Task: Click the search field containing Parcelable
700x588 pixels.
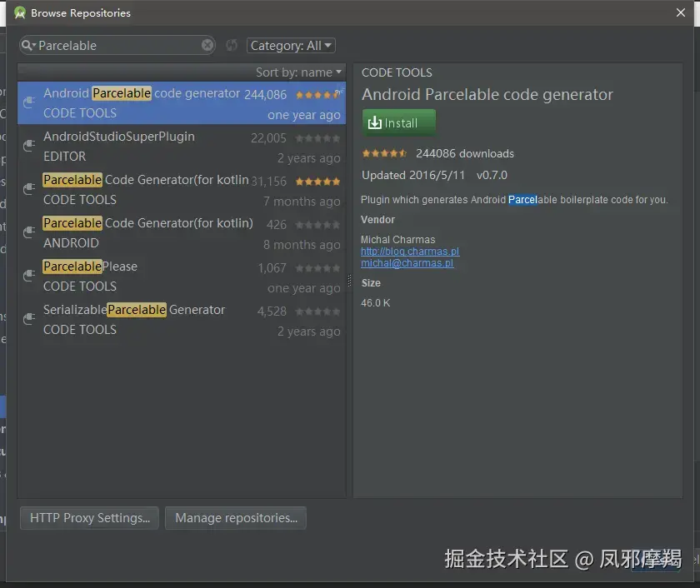Action: coord(117,46)
